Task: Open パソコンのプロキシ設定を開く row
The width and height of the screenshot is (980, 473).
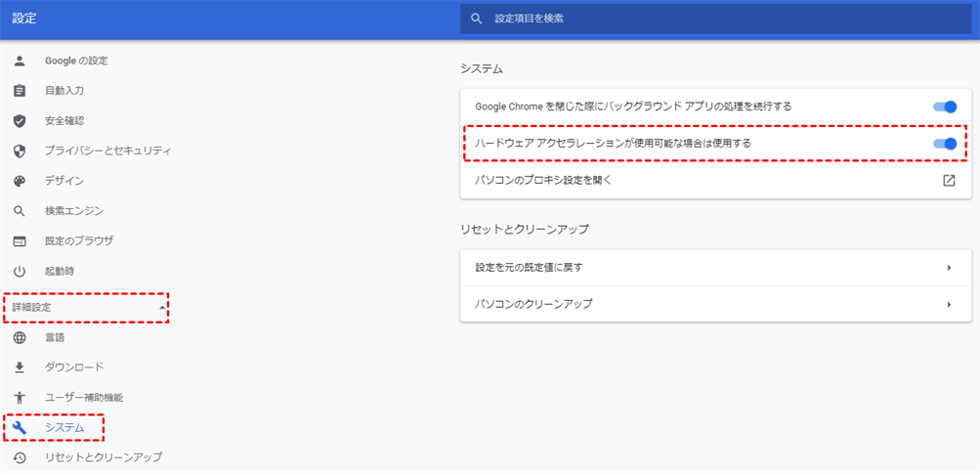Action: 715,181
